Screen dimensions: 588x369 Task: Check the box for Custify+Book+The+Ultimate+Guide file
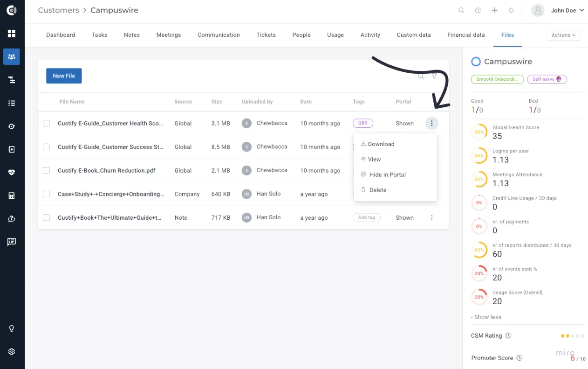[x=46, y=217]
